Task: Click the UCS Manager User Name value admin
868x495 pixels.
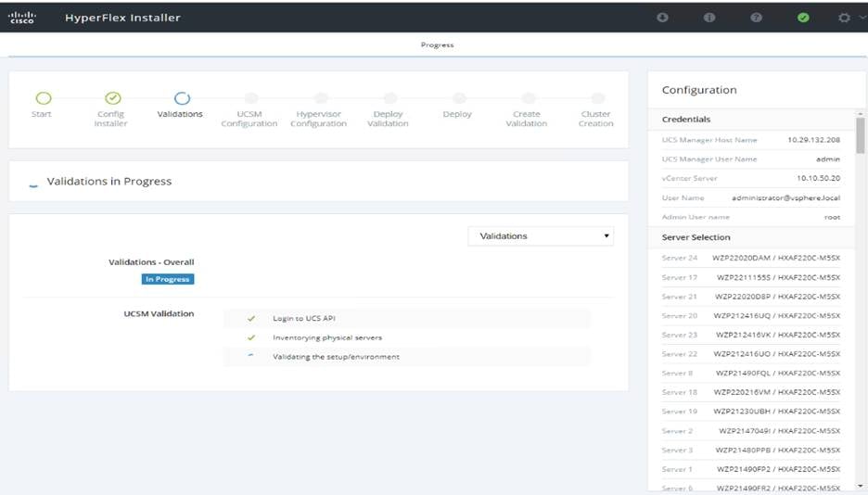Action: pyautogui.click(x=827, y=159)
